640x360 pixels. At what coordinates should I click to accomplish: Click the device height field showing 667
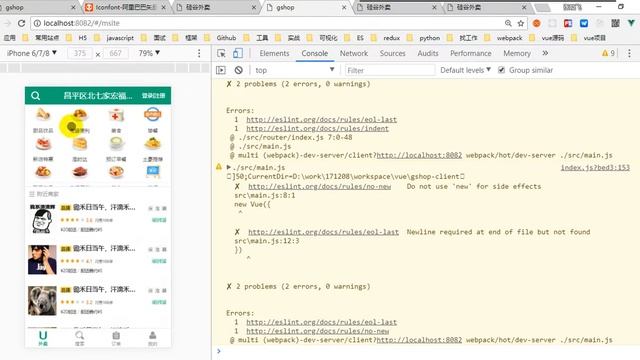pos(116,53)
